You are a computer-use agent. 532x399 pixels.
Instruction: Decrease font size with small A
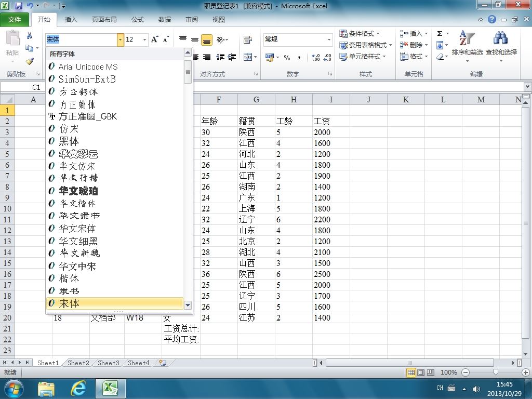pos(166,39)
